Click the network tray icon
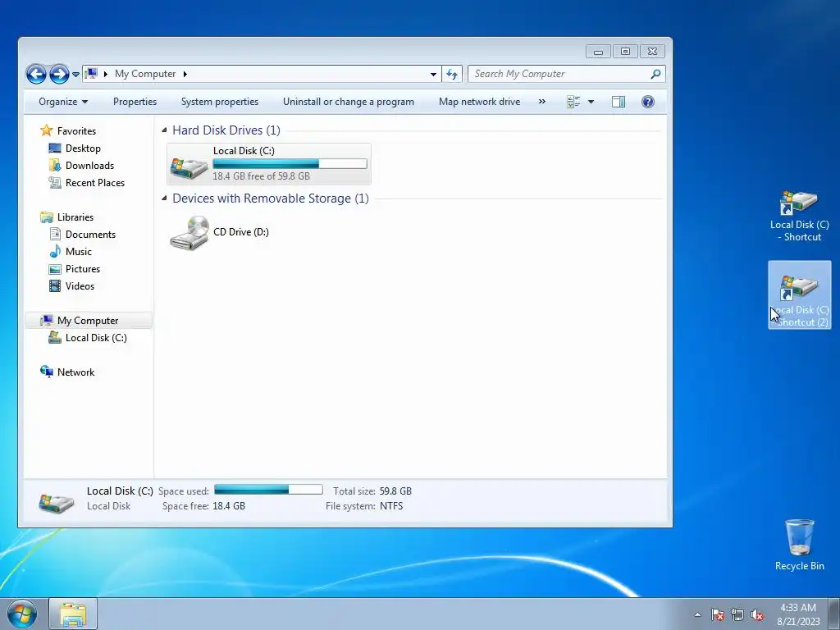840x630 pixels. point(737,614)
